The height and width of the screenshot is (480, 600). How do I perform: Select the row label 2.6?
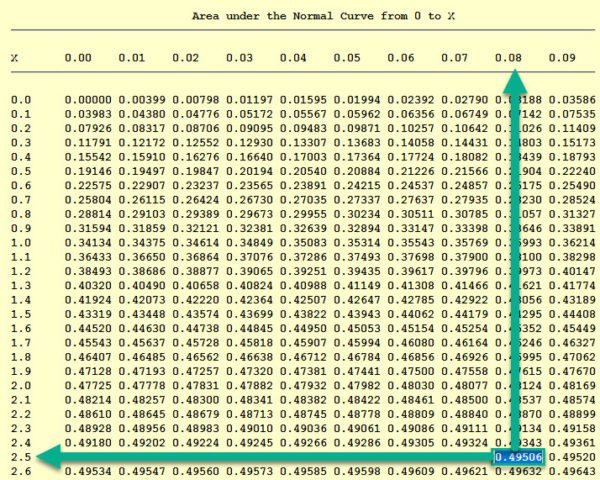(21, 470)
